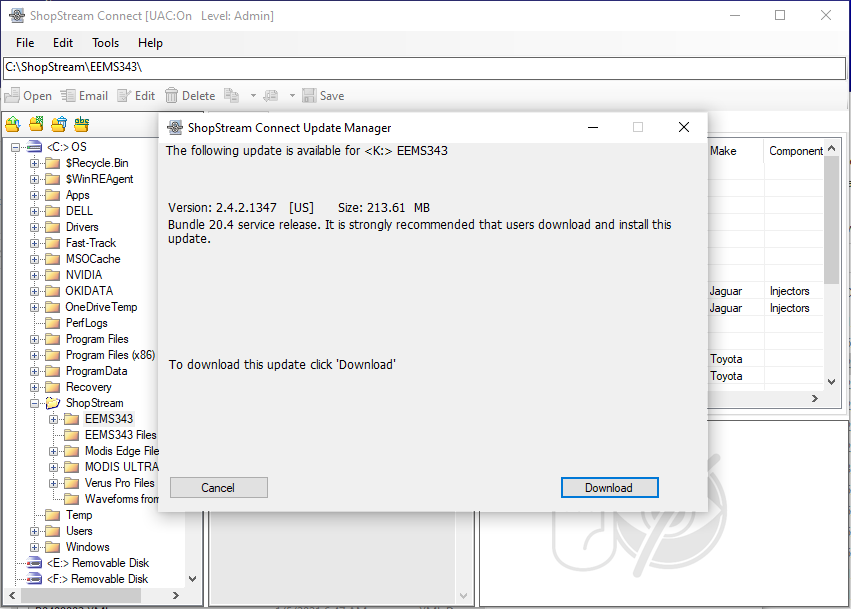Expand the EEMS343 folder node
851x609 pixels.
point(54,419)
